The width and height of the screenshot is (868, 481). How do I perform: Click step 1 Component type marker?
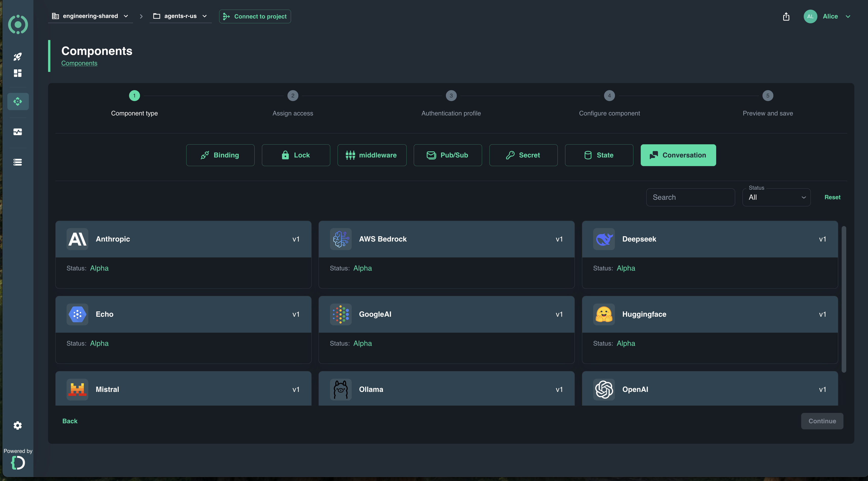pyautogui.click(x=134, y=95)
